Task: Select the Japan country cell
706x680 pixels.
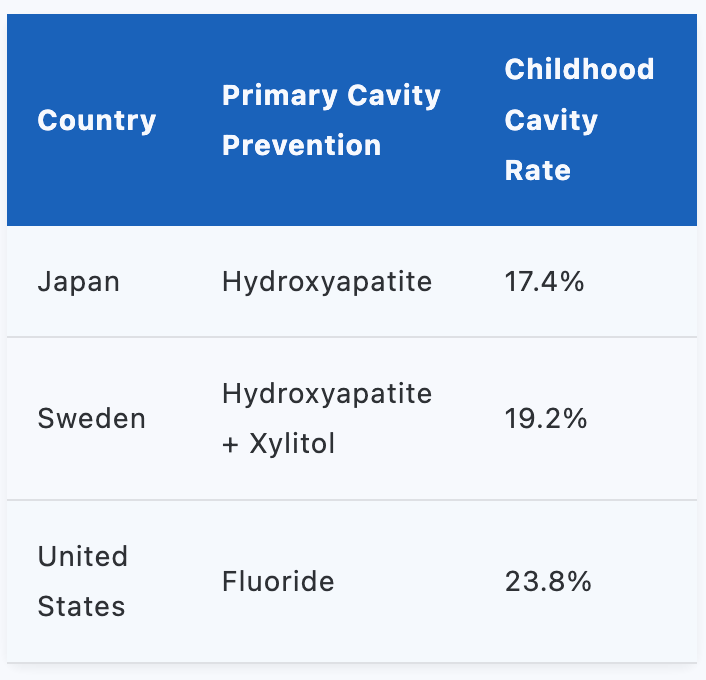Action: click(79, 282)
